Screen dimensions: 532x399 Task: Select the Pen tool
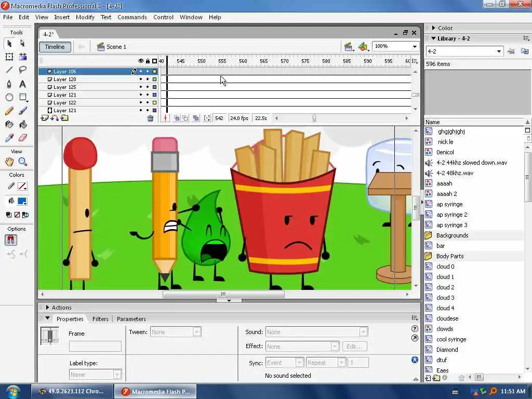[9, 84]
